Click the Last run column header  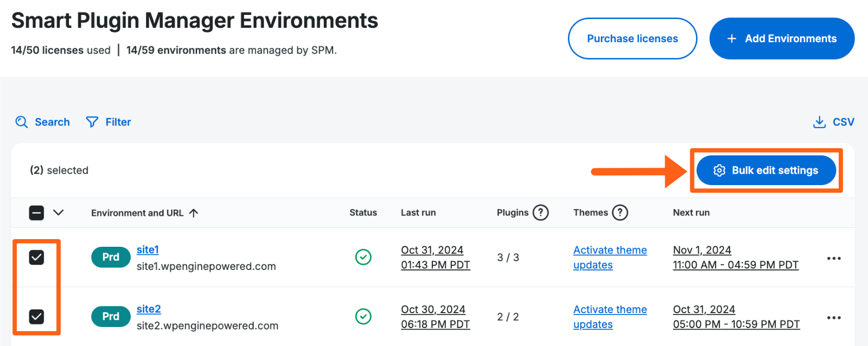pyautogui.click(x=419, y=213)
